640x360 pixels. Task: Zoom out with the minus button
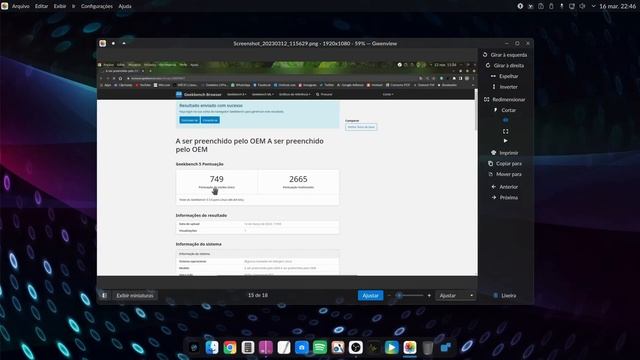[389, 295]
